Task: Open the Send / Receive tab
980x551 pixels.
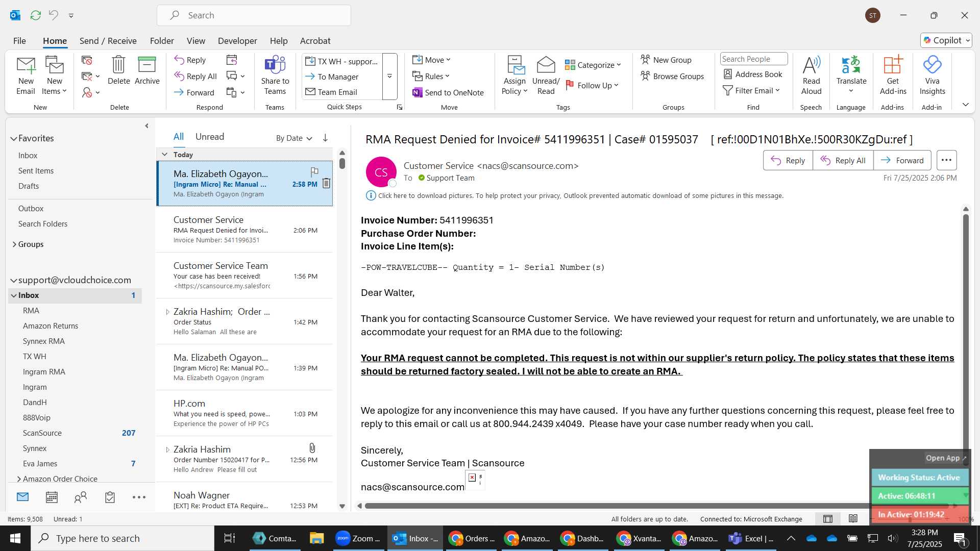Action: (x=108, y=41)
